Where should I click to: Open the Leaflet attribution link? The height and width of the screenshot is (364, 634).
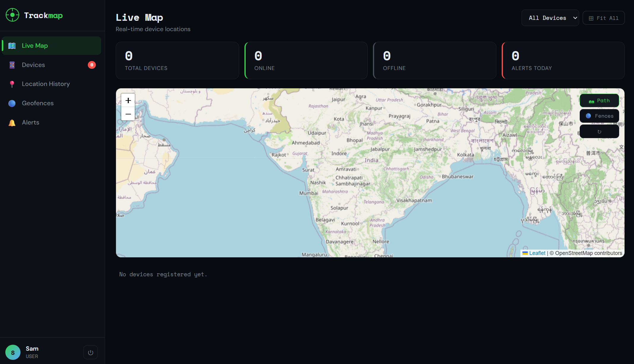point(537,253)
